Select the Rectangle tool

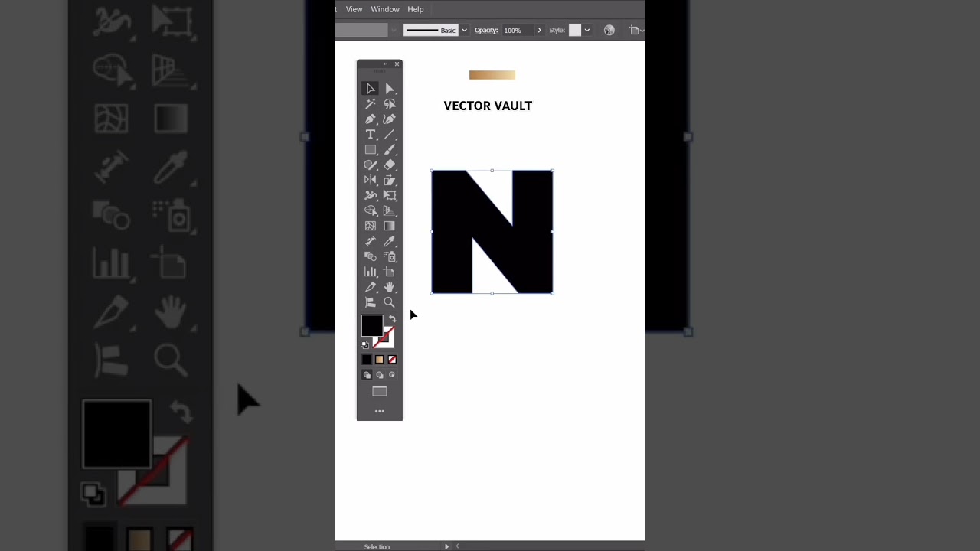(x=371, y=150)
